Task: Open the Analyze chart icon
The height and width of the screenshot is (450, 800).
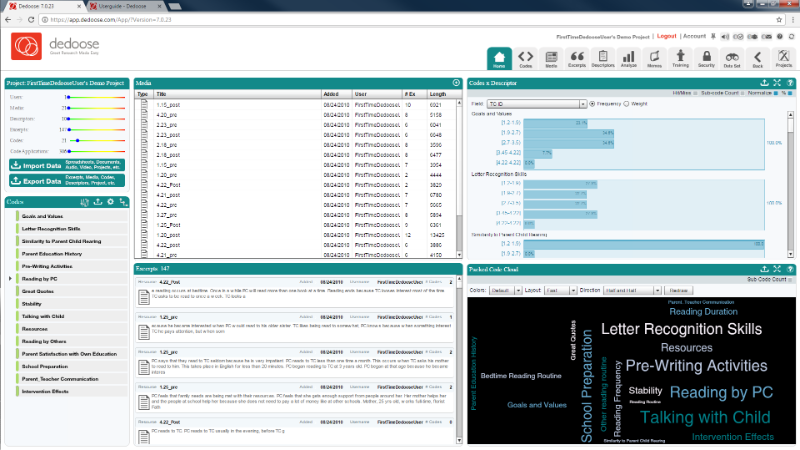Action: pos(629,59)
